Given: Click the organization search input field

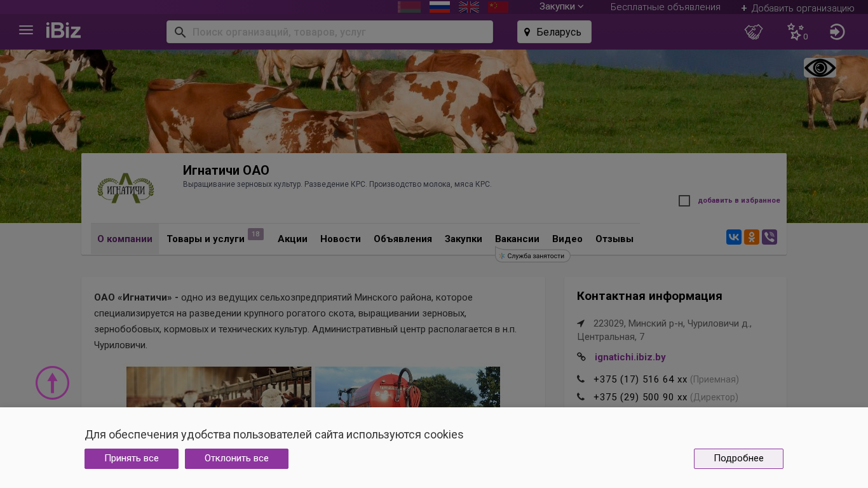Looking at the screenshot, I should (330, 32).
